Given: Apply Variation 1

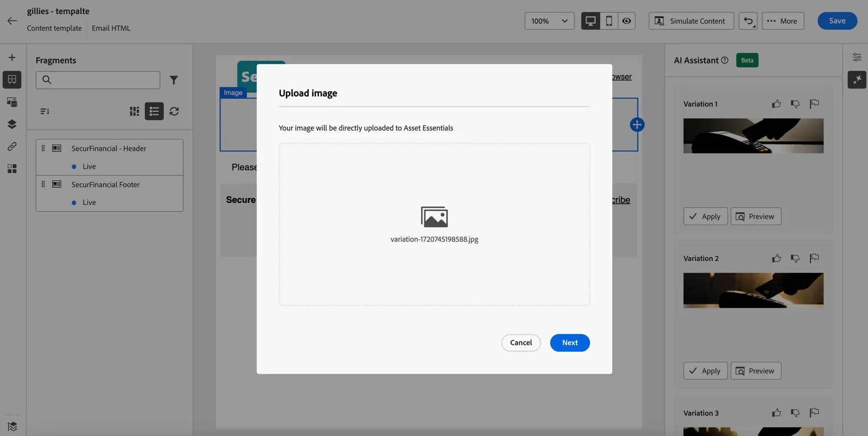Looking at the screenshot, I should click(705, 216).
